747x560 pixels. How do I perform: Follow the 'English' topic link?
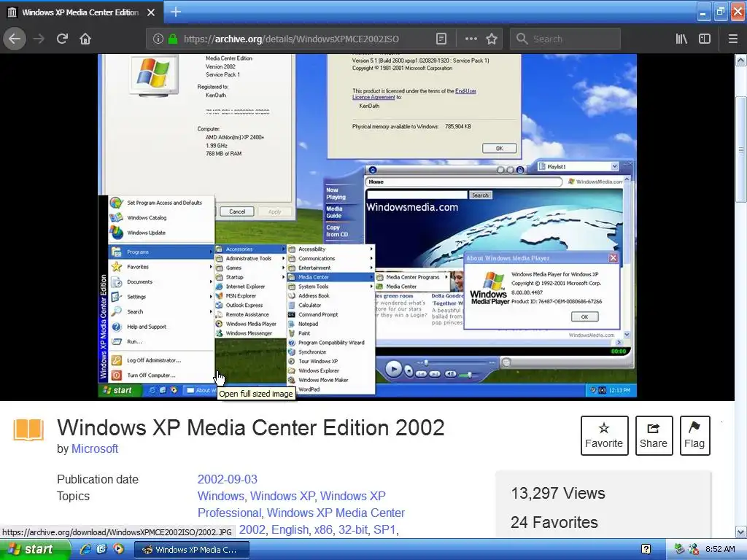pos(290,529)
